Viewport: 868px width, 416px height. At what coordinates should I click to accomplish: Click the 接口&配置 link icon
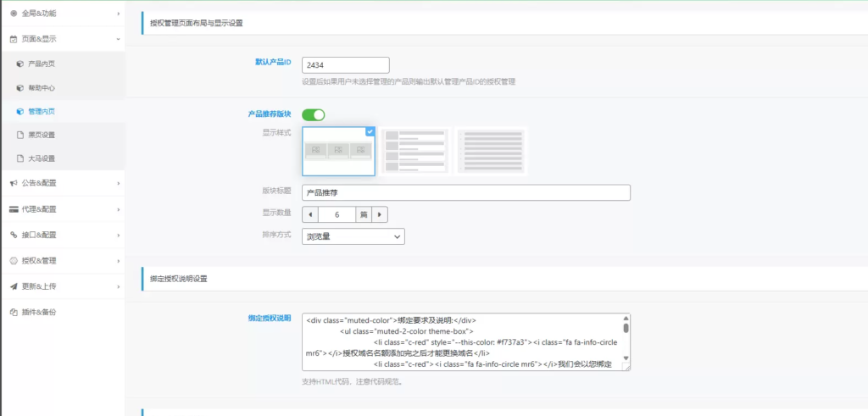(x=14, y=235)
